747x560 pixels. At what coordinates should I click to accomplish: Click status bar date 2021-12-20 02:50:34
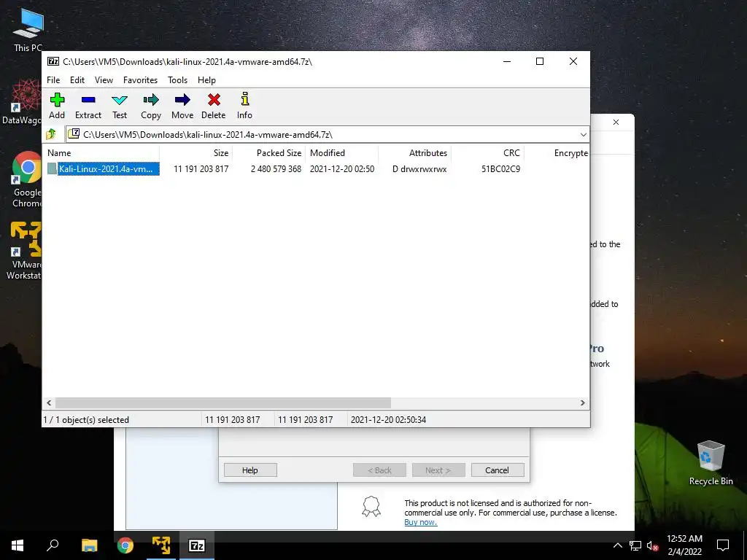[x=388, y=420]
